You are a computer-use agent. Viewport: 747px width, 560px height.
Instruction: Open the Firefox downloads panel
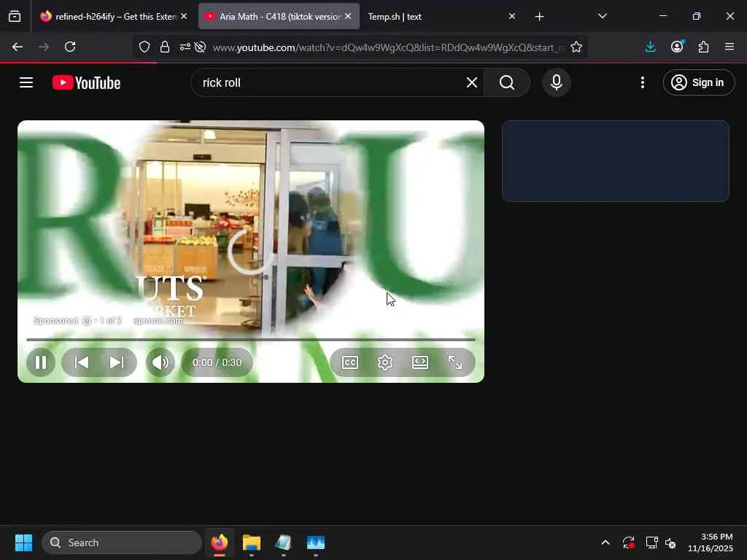[x=650, y=47]
